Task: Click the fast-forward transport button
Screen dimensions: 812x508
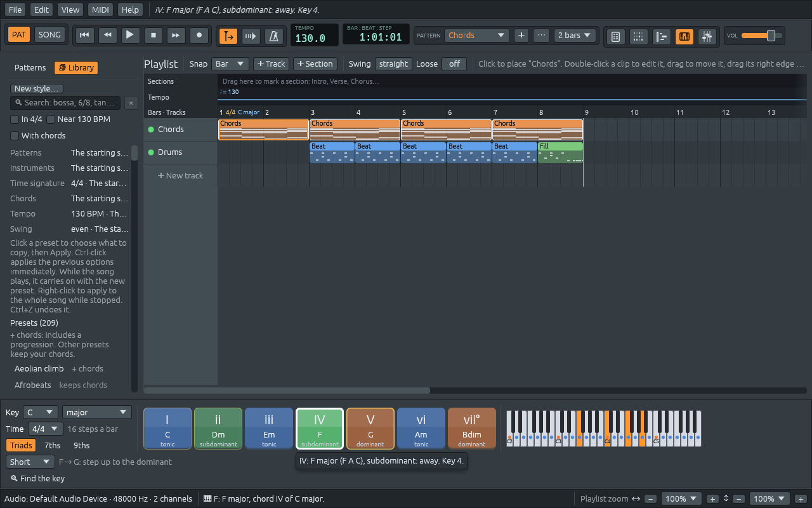Action: pos(176,36)
